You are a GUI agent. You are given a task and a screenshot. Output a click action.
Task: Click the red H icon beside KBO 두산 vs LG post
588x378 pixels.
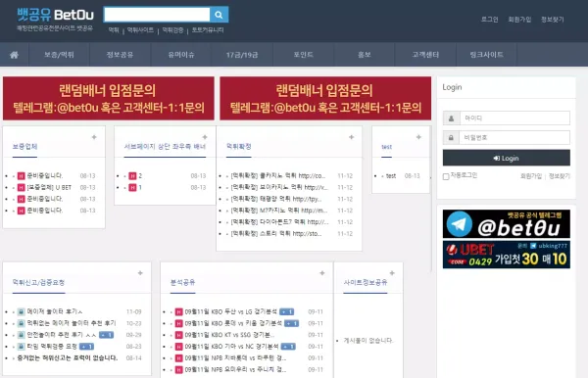tap(179, 311)
